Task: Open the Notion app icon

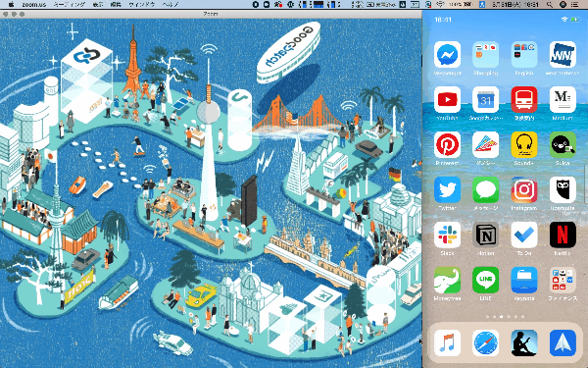Action: tap(486, 235)
